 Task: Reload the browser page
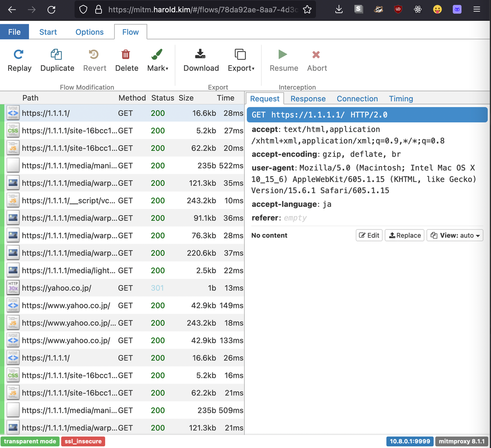coord(51,9)
